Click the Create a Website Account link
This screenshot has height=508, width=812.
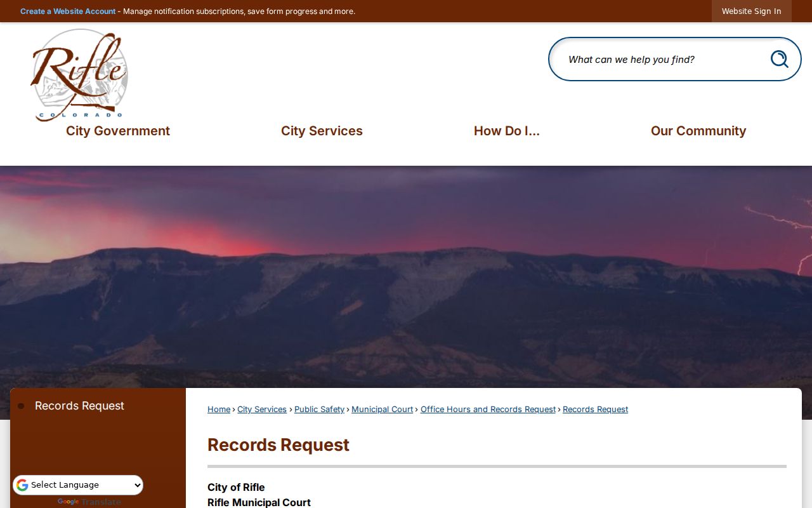click(x=68, y=11)
